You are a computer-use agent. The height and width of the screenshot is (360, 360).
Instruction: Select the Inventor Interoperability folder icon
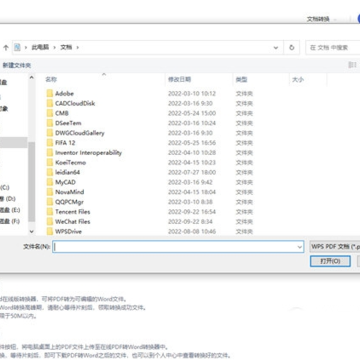pos(50,153)
